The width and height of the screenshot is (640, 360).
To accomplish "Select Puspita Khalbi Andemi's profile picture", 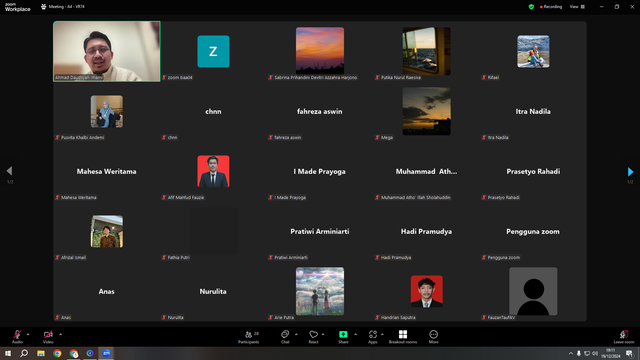I will 107,111.
